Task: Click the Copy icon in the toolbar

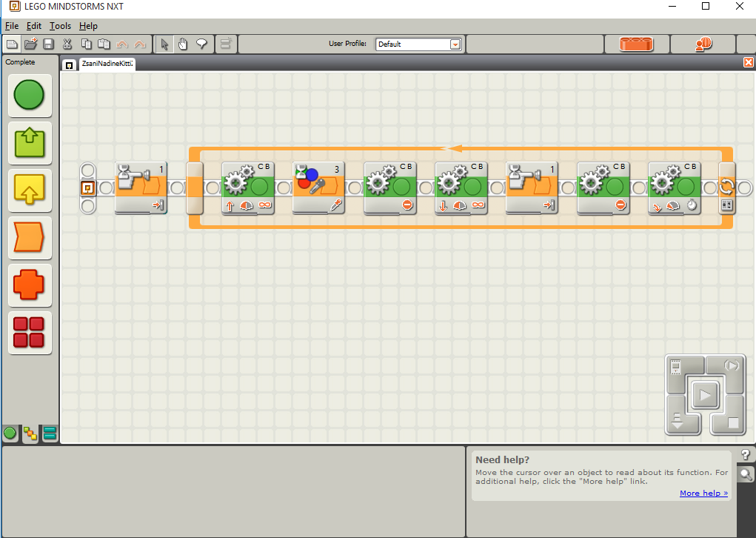Action: point(87,44)
